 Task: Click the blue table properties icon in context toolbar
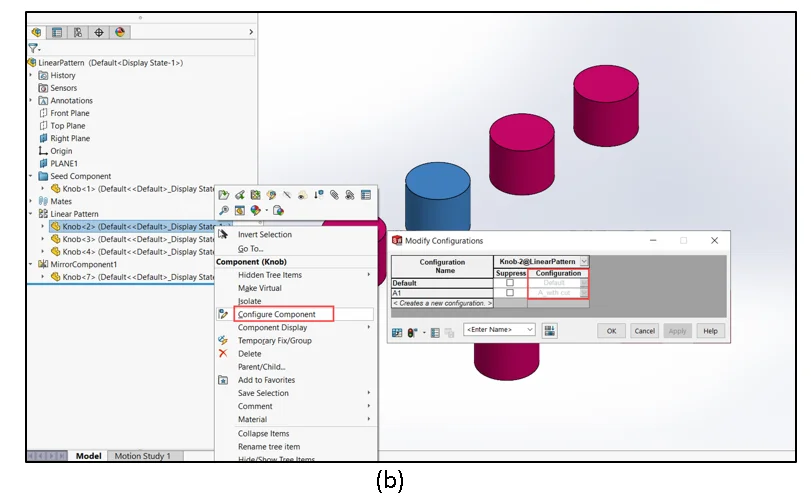[366, 195]
